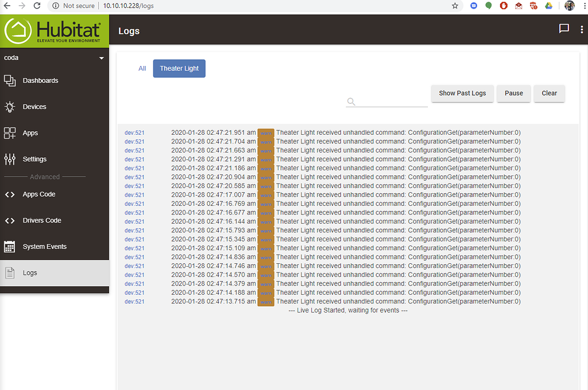Screen dimensions: 588x390
Task: Open Chrome's browser menu
Action: coord(584,6)
